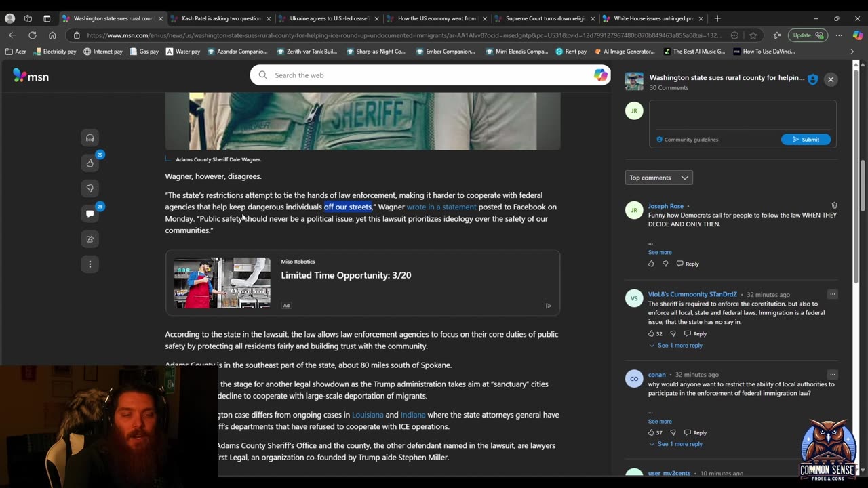Open AI Image Generator bookmark

(626, 52)
